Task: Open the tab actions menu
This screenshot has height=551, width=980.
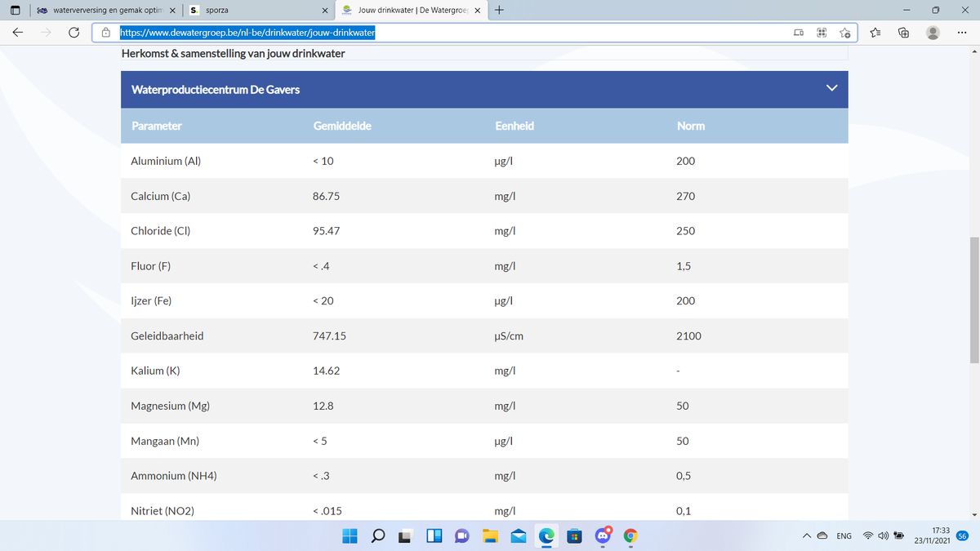Action: (16, 11)
